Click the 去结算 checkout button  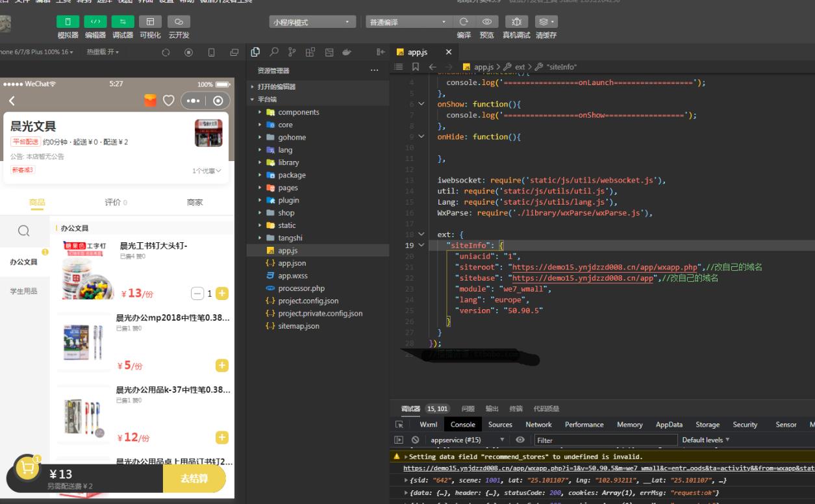[194, 479]
